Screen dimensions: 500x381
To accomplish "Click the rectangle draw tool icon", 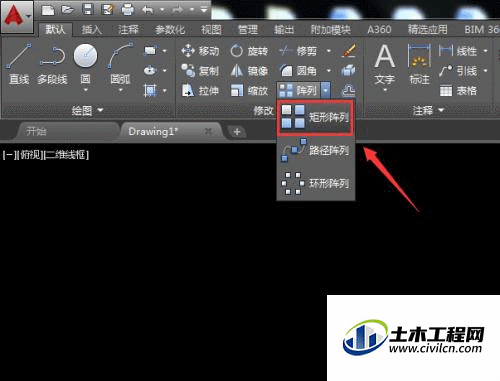I will click(150, 51).
